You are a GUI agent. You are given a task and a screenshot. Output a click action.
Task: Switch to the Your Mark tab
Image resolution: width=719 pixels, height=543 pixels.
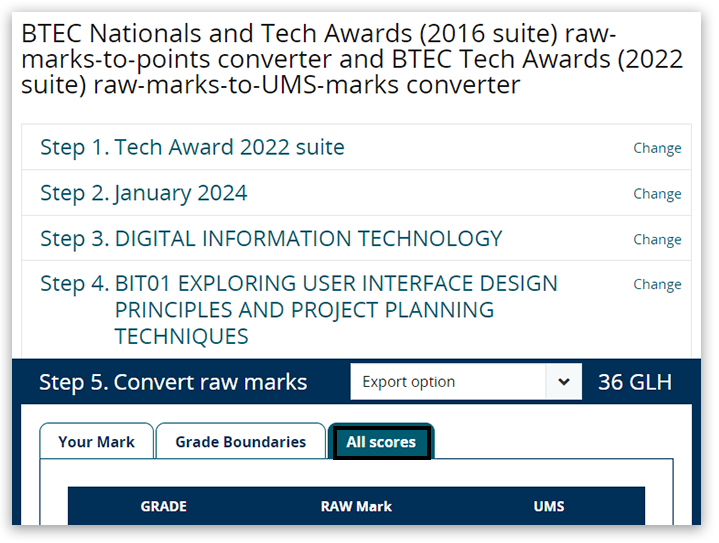tap(96, 442)
